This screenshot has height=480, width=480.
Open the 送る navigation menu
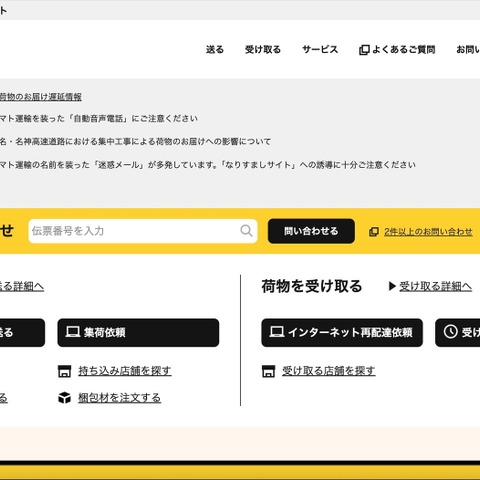pos(215,50)
